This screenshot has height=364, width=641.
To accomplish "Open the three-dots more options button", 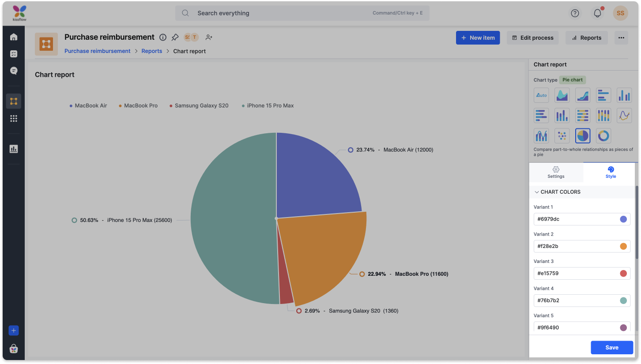I will [x=621, y=38].
